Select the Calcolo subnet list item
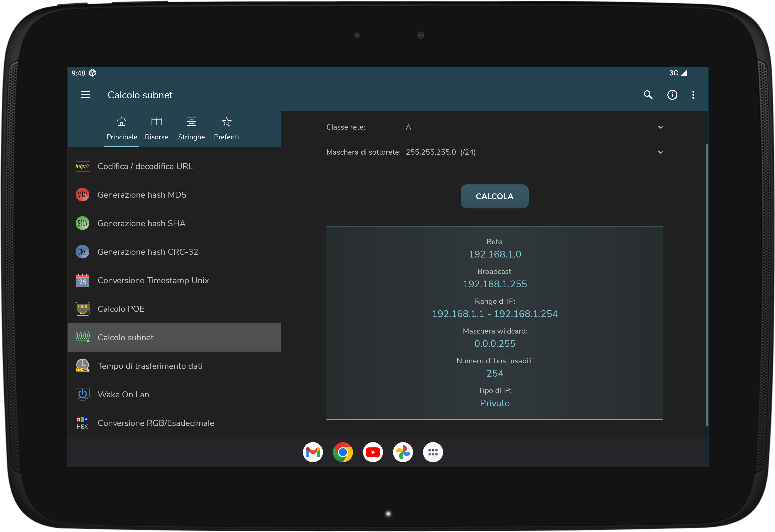 174,337
